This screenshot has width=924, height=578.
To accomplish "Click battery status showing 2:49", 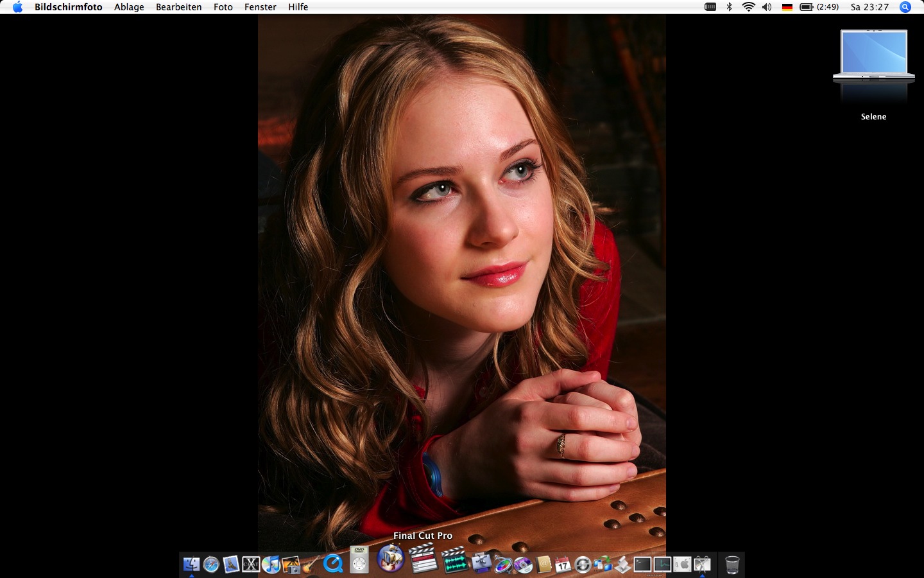I will [819, 7].
